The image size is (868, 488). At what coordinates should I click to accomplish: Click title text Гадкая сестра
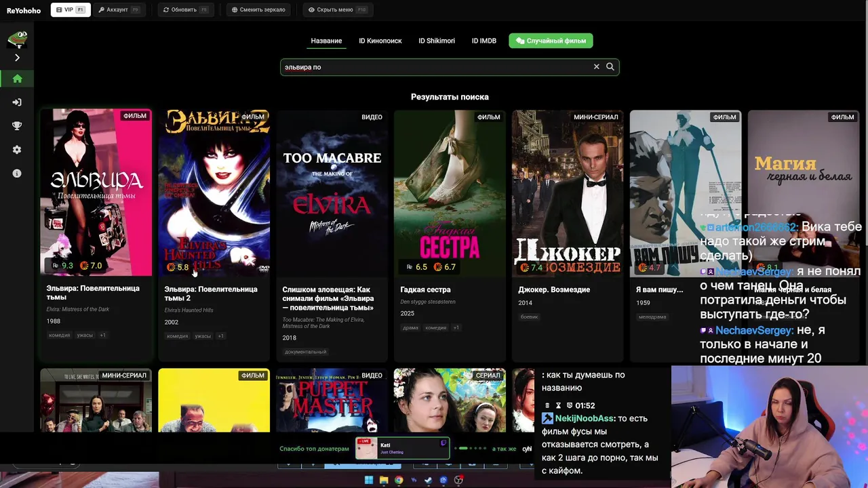coord(425,289)
